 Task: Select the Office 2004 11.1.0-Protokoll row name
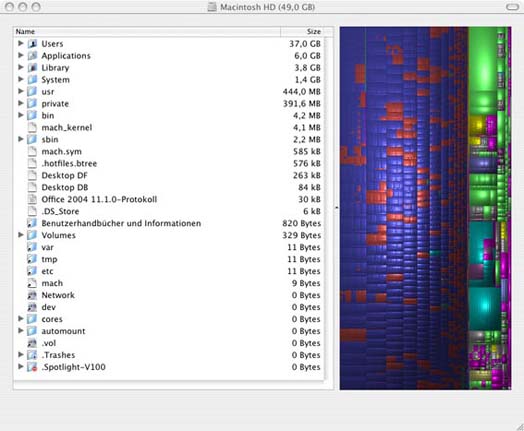pyautogui.click(x=99, y=199)
